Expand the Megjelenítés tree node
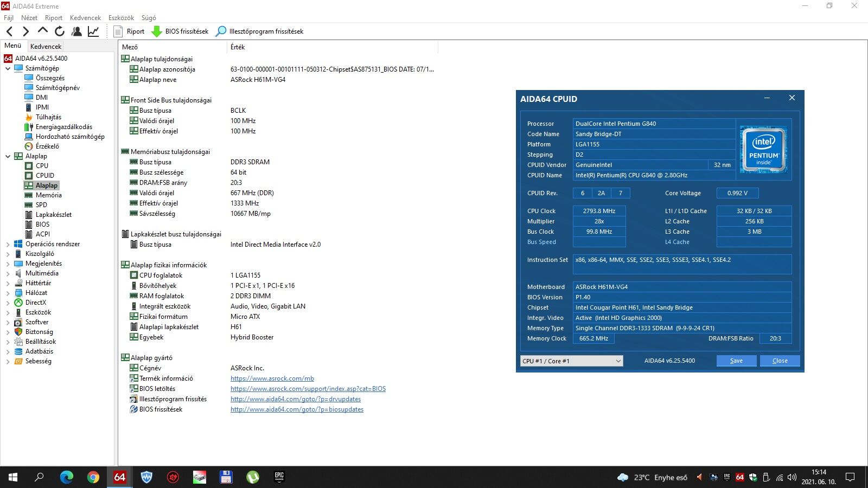The height and width of the screenshot is (488, 868). coord(8,264)
